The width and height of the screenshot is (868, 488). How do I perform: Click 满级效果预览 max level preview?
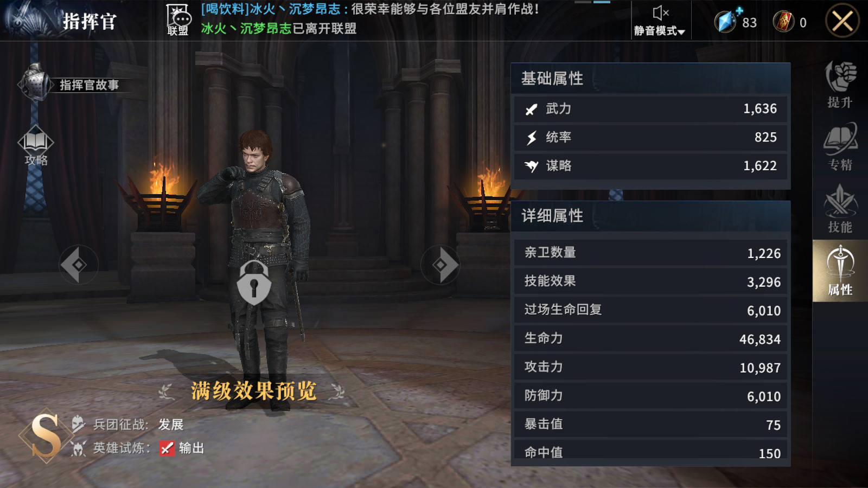tap(253, 391)
